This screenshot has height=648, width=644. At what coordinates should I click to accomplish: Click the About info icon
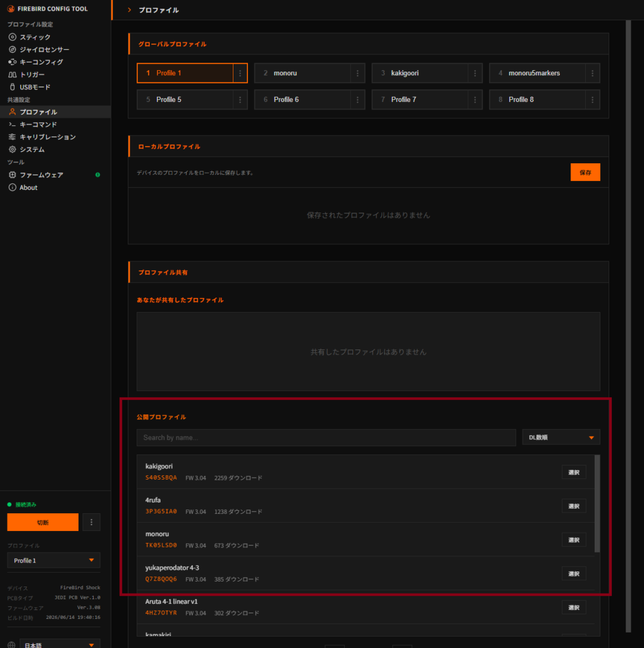tap(13, 187)
